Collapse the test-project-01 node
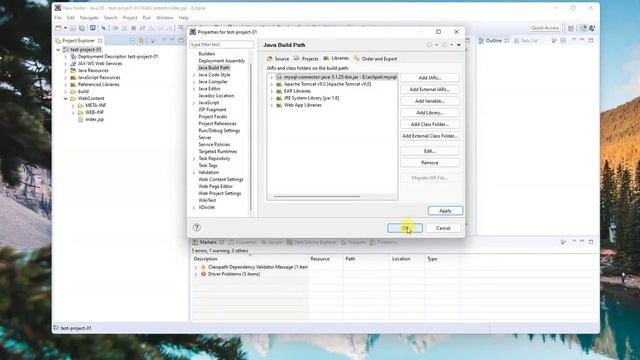The height and width of the screenshot is (360, 640). 58,49
